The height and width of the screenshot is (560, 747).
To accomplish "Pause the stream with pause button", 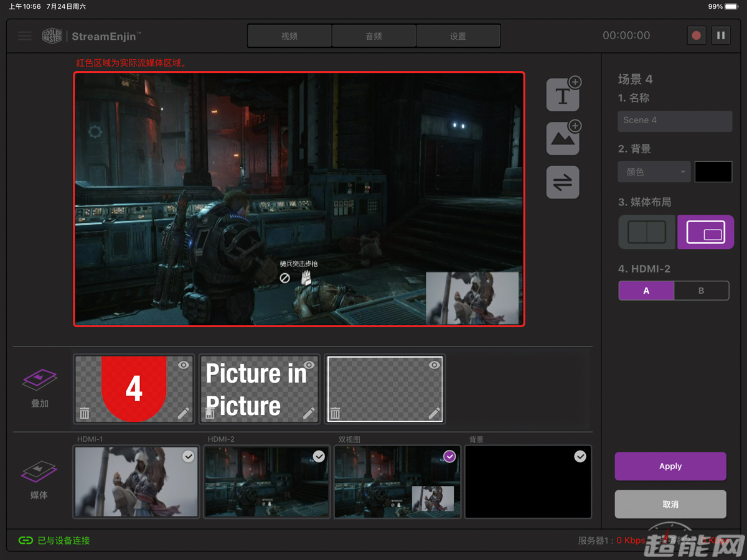I will [x=721, y=35].
